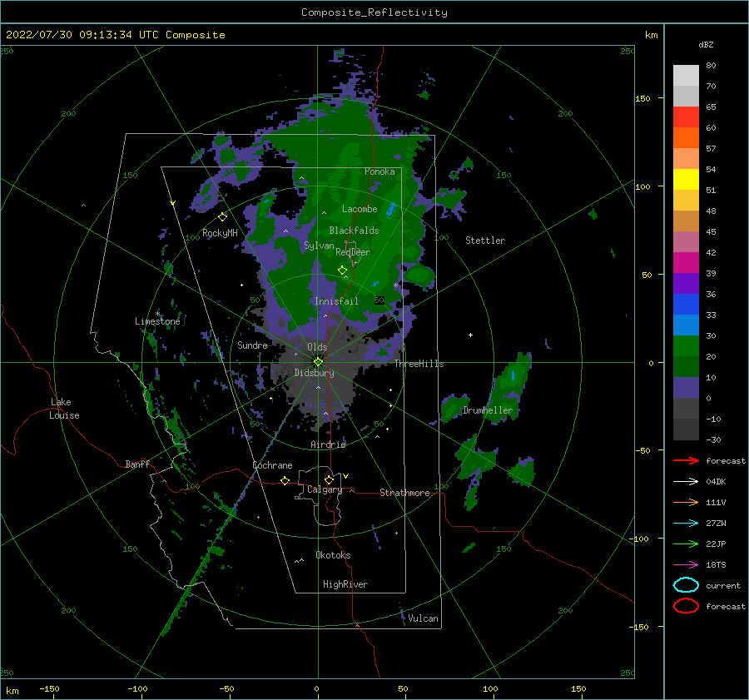Click the RockyMH label
The width and height of the screenshot is (749, 700).
[x=220, y=233]
